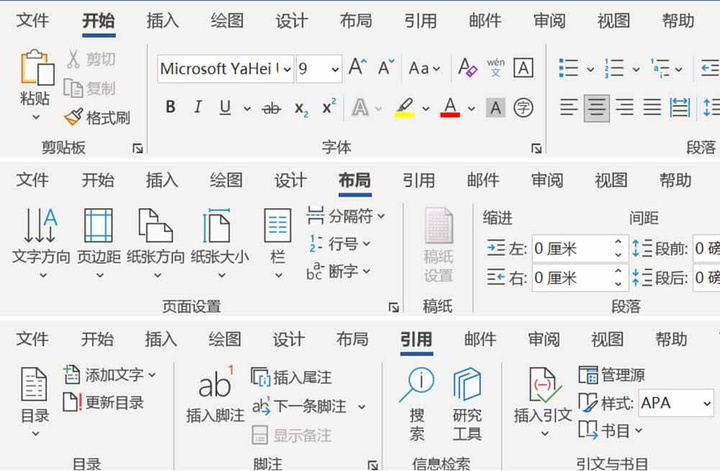This screenshot has width=720, height=471.
Task: Toggle bold formatting with the B button
Action: coord(170,108)
